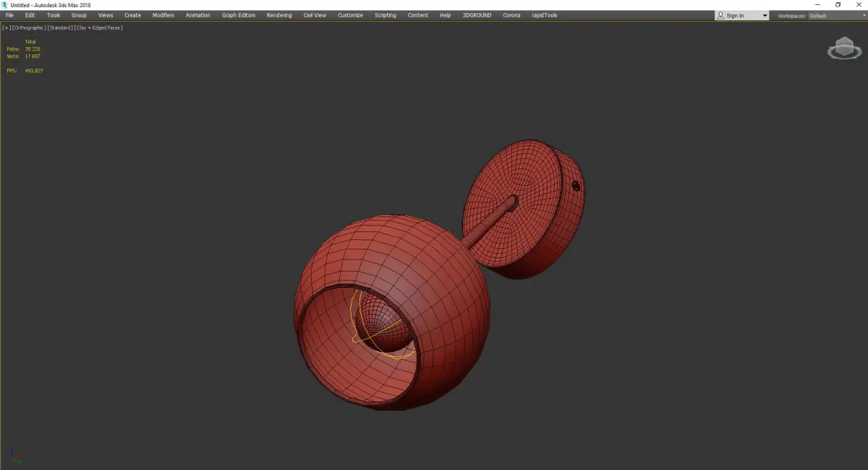Viewport: 868px width, 470px height.
Task: Open the Rendering menu
Action: (279, 15)
